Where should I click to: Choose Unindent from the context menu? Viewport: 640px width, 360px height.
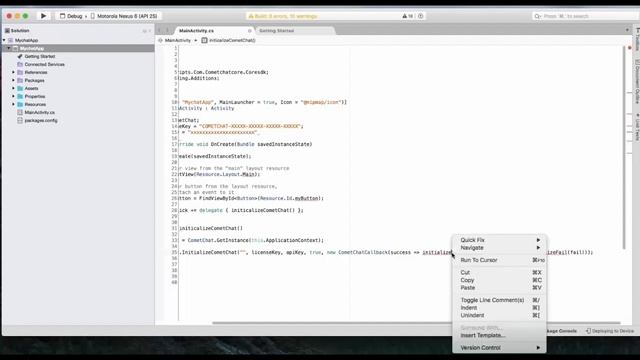[499, 316]
